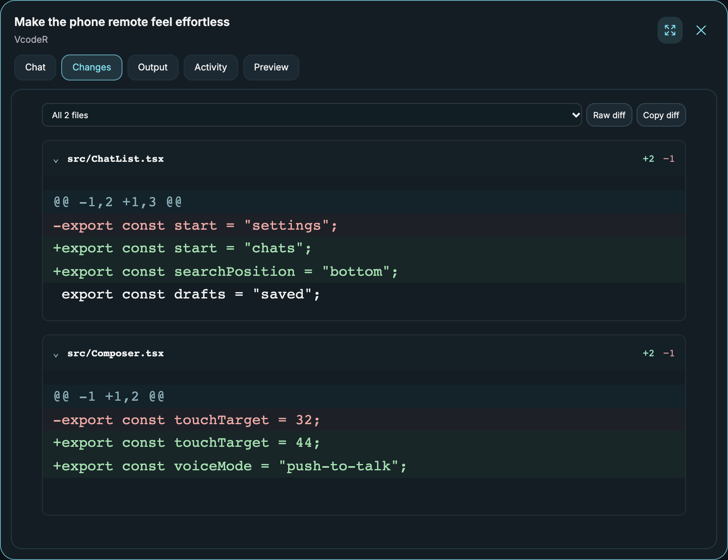The image size is (728, 560).
Task: Click the +2 additions count for ChatList.tsx
Action: coord(648,159)
